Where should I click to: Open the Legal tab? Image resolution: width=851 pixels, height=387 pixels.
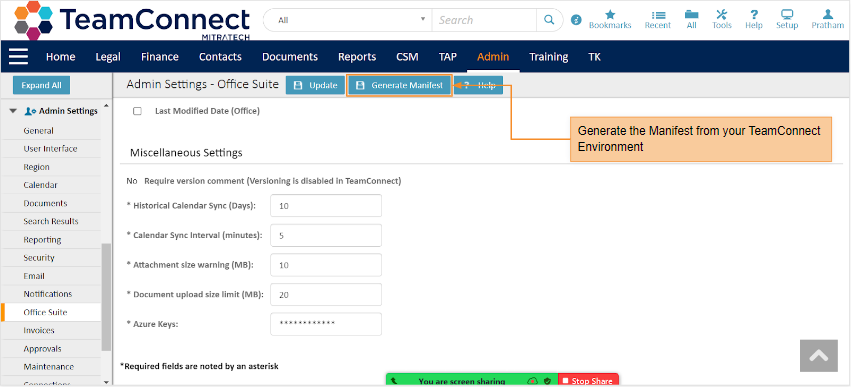(x=108, y=56)
